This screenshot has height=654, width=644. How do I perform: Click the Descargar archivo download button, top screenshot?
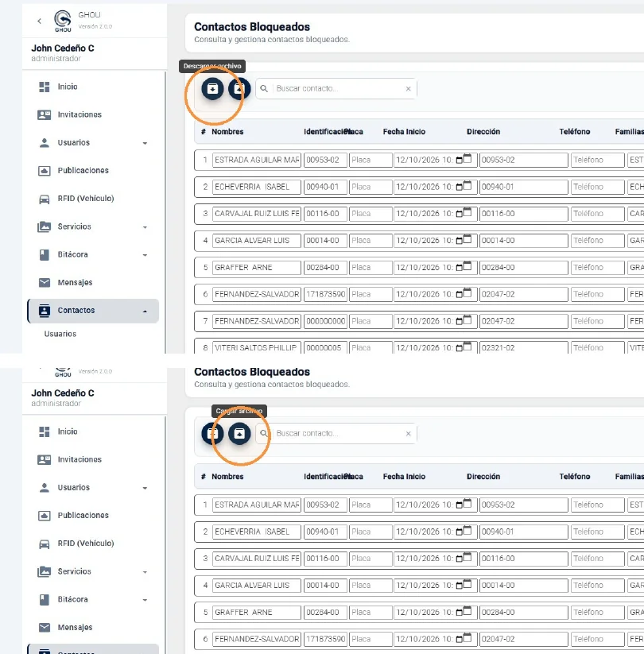point(212,88)
